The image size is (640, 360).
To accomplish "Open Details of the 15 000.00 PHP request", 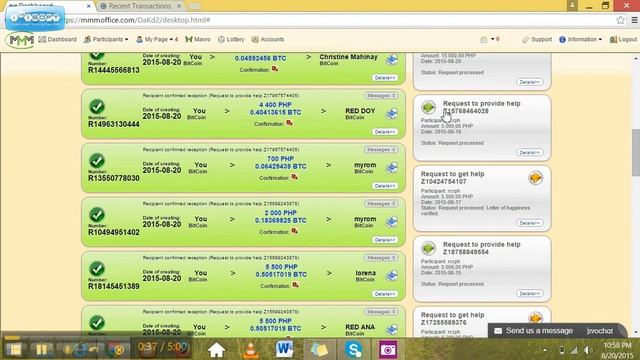I will [x=529, y=82].
